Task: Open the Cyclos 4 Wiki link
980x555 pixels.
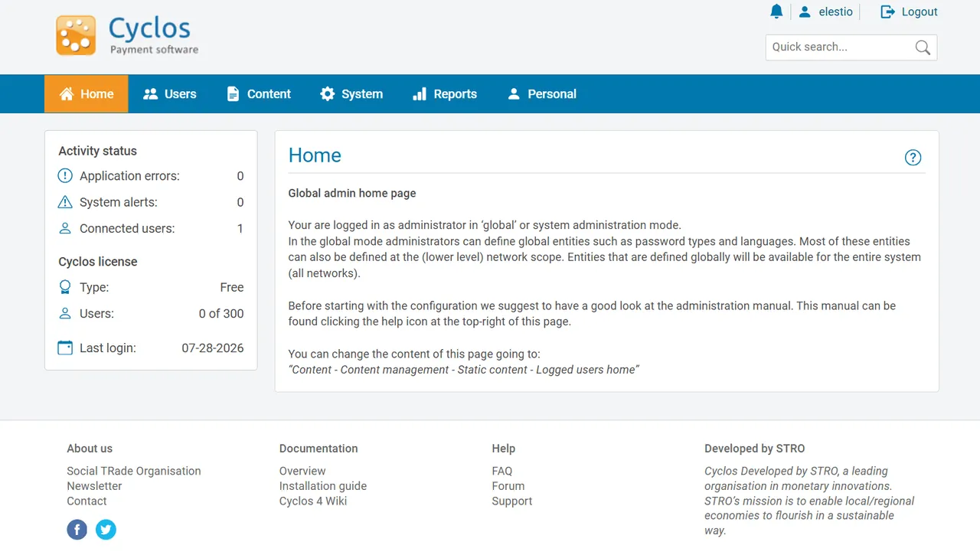Action: 313,501
